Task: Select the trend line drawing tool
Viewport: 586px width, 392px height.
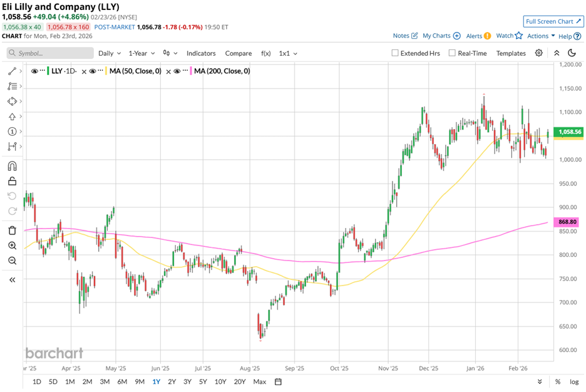Action: click(11, 71)
